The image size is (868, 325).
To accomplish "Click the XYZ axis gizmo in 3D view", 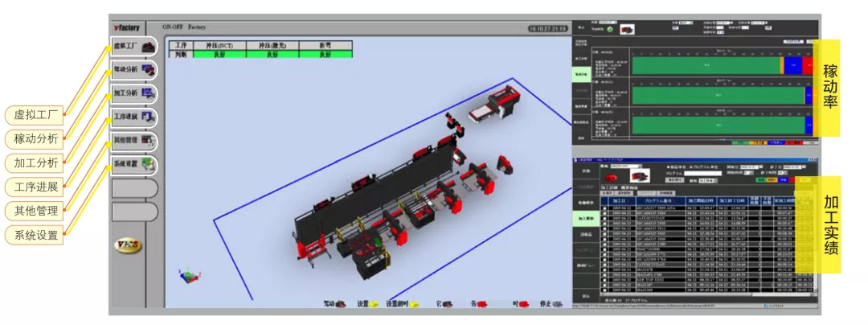I will click(185, 276).
